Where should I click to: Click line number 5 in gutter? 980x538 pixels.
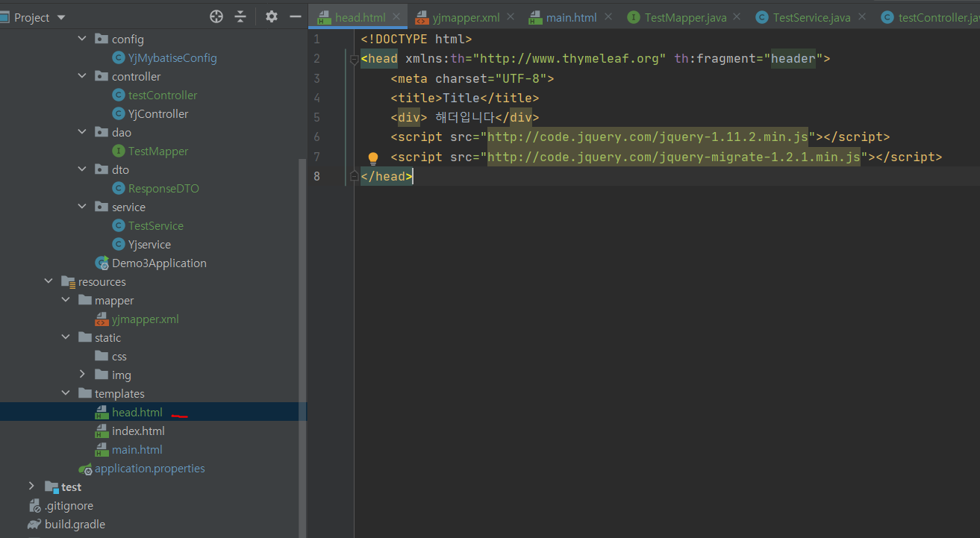point(317,117)
